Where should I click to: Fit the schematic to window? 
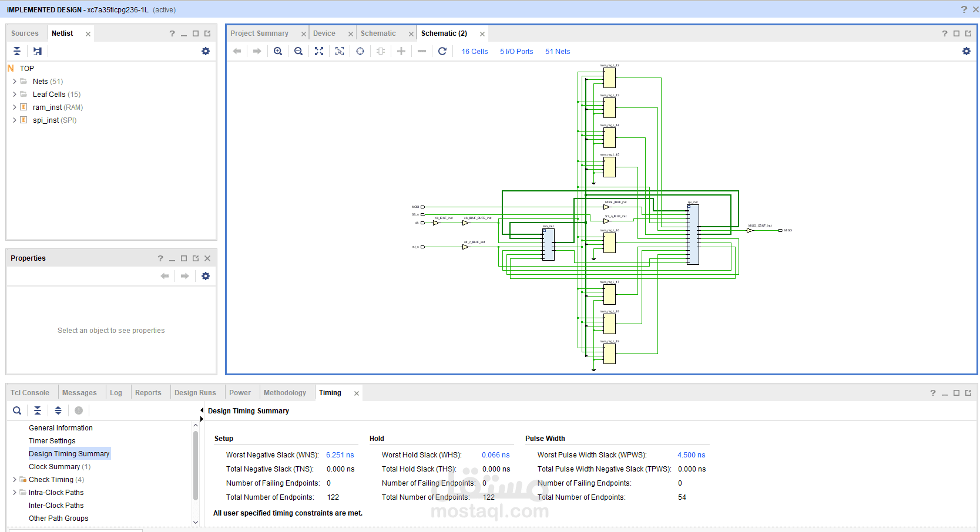[319, 51]
